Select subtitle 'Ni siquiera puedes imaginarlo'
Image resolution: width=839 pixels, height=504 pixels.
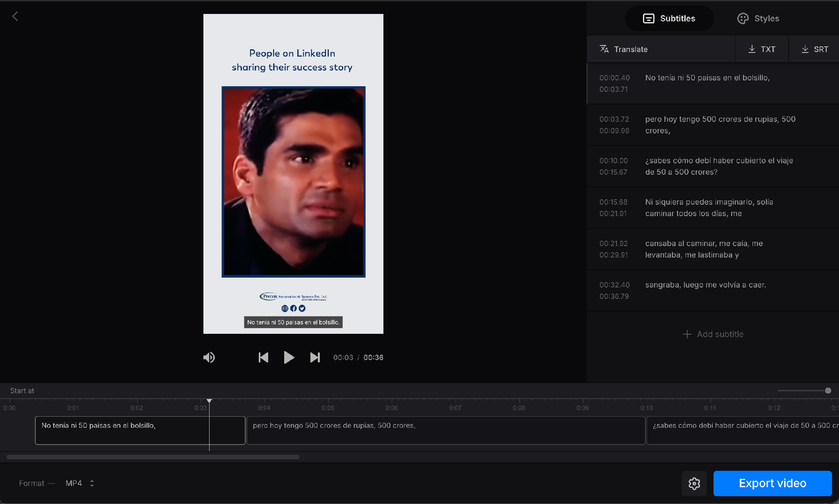click(x=713, y=208)
